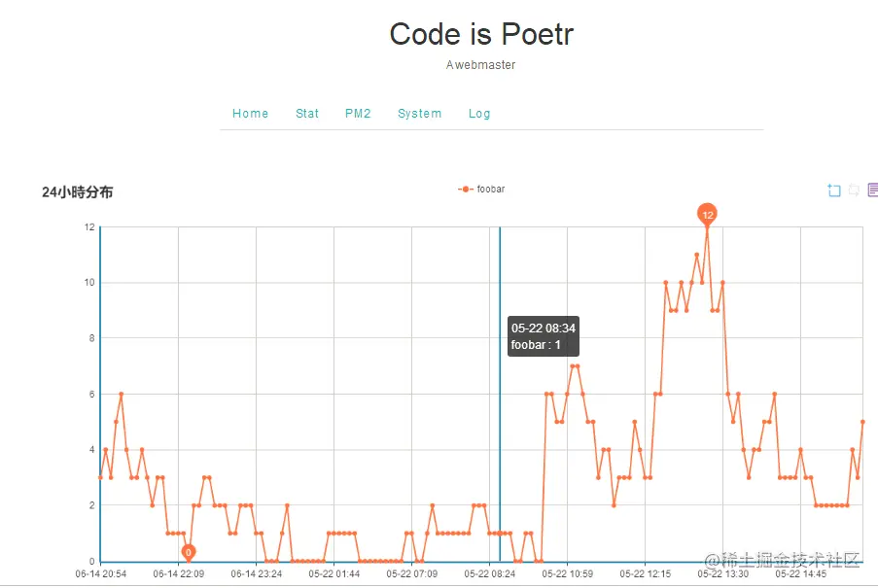This screenshot has height=588, width=878.
Task: Click the Awebmaster subtitle
Action: click(x=480, y=65)
